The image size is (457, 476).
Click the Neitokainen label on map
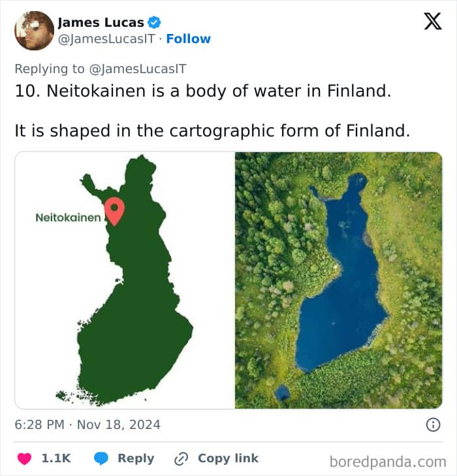pos(68,217)
